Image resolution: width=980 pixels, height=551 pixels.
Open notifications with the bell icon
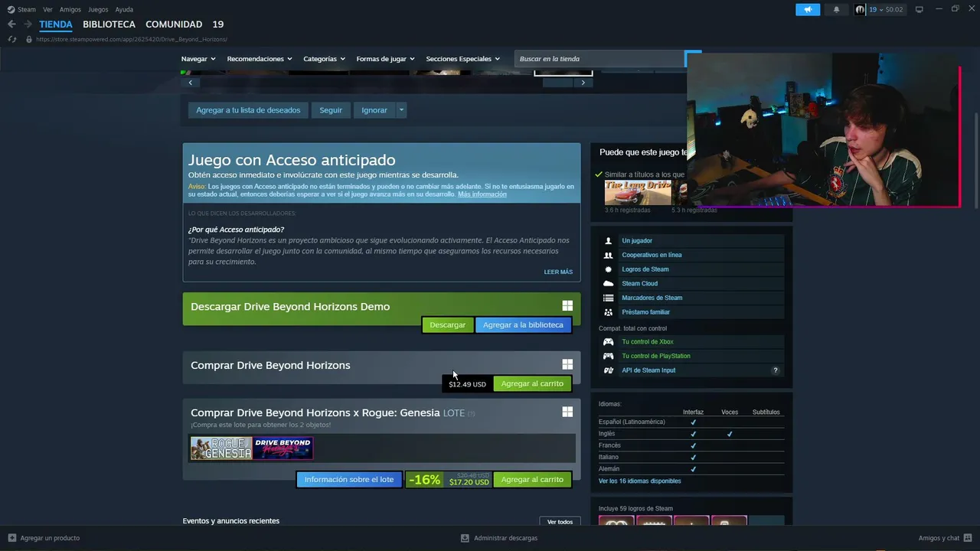836,10
